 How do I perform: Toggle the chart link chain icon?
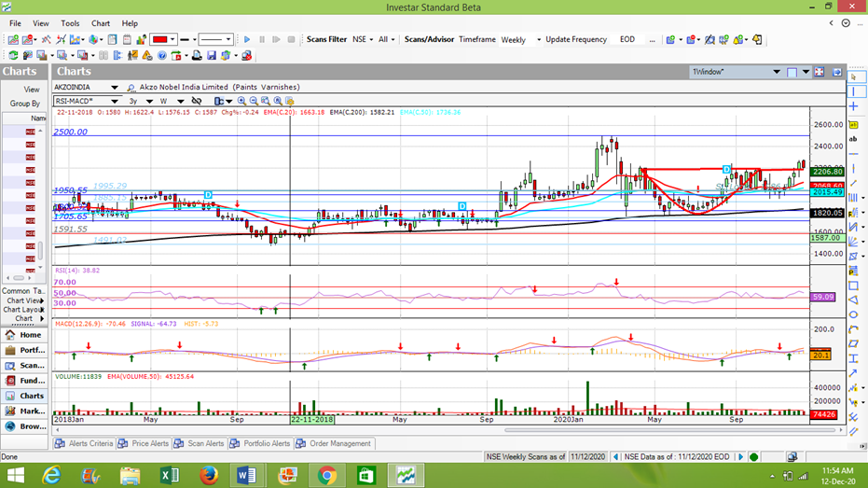196,101
